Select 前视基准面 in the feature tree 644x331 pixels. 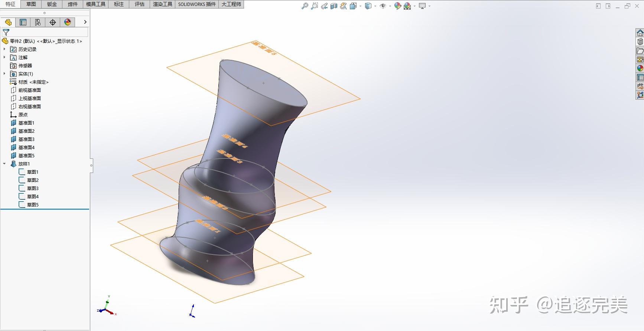30,90
